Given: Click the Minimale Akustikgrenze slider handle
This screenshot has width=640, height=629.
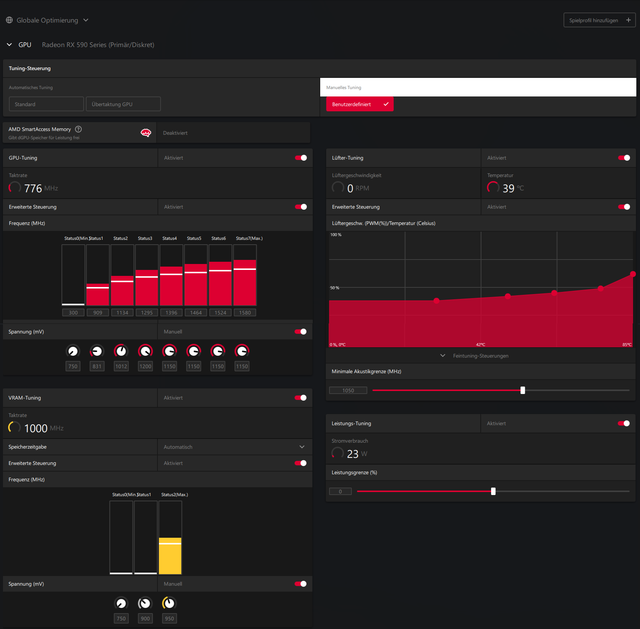Looking at the screenshot, I should 522,391.
